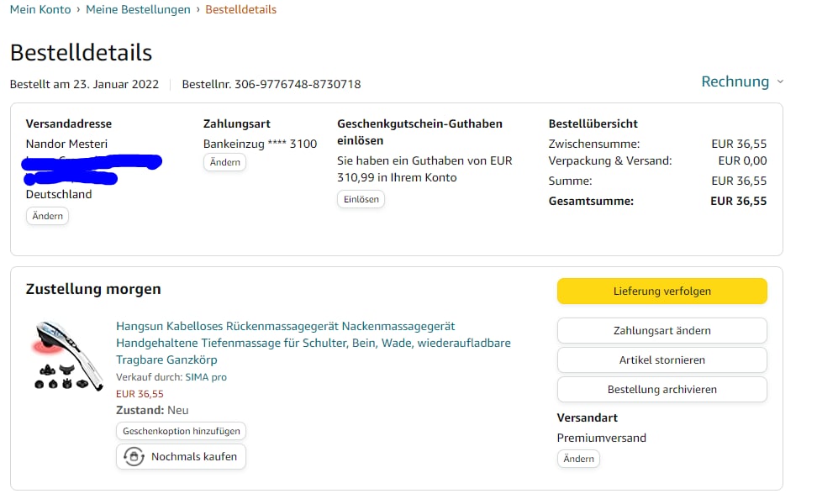The height and width of the screenshot is (504, 838).
Task: Click the circular reorder icon beside Nochmals kaufen
Action: tap(134, 457)
